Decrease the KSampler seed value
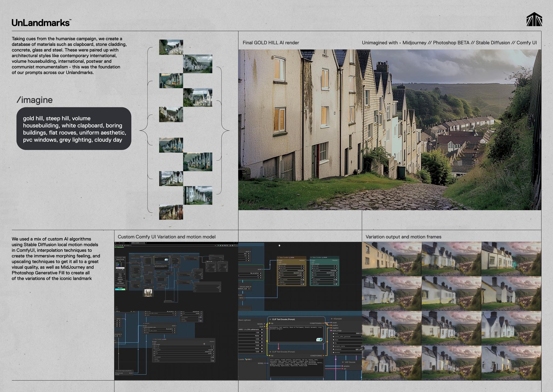Image resolution: width=553 pixels, height=392 pixels. [333, 333]
